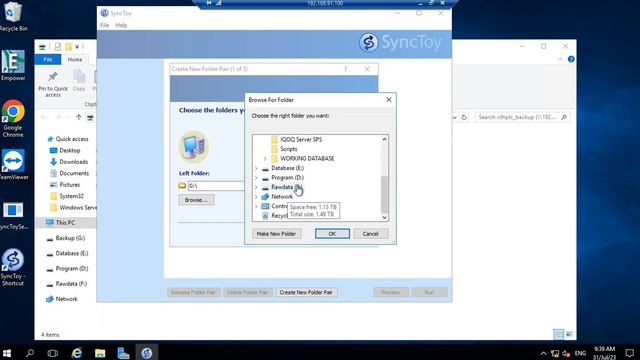Expand Network node in folder tree
Viewport: 640px width, 360px height.
(x=256, y=197)
